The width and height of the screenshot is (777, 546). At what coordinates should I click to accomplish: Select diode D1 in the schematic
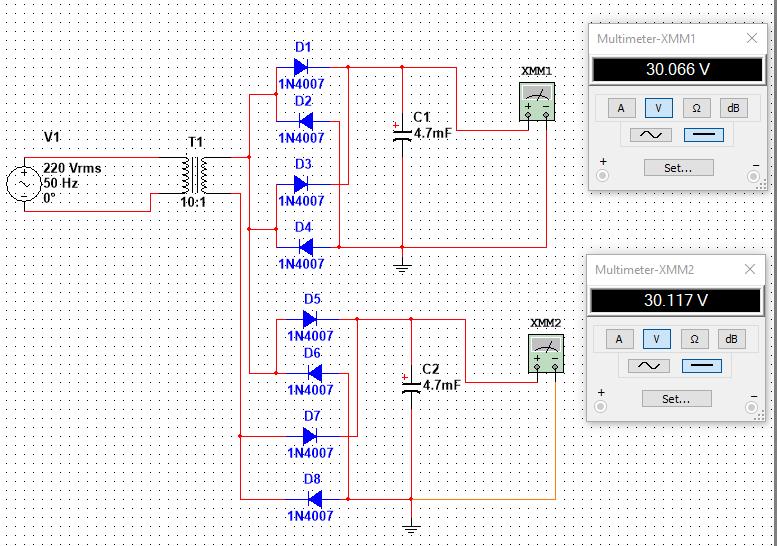301,67
